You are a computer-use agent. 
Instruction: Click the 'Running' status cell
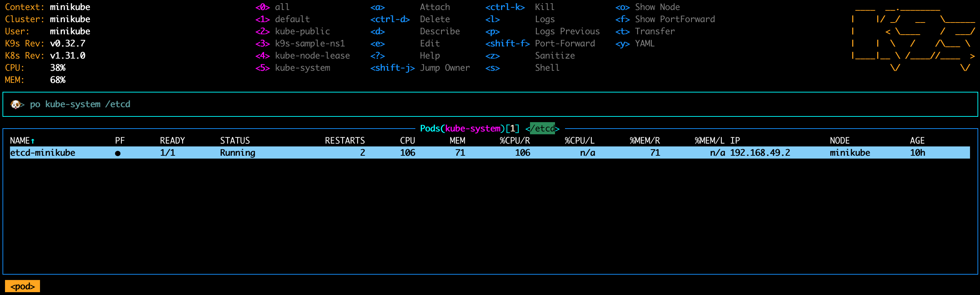(x=237, y=153)
